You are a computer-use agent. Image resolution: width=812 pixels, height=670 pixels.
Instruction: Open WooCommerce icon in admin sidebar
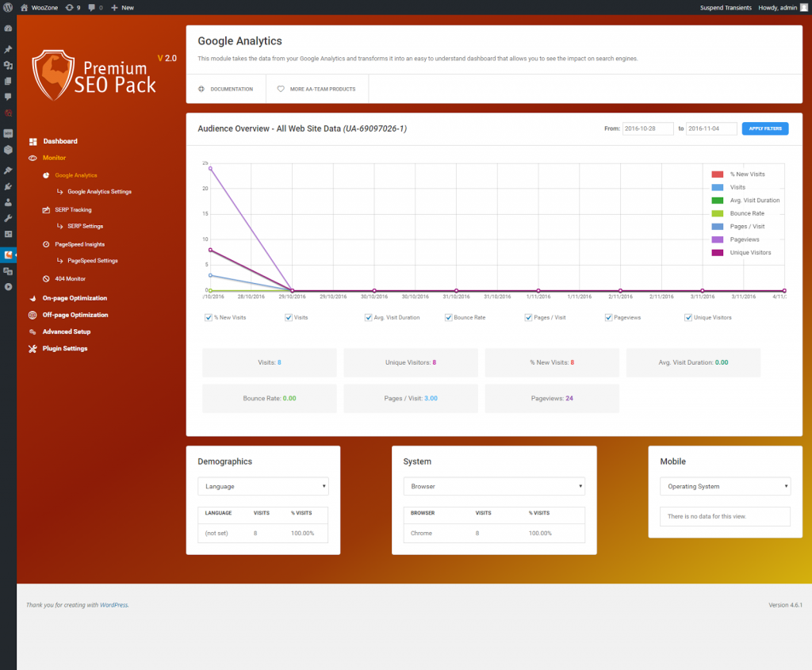point(8,133)
